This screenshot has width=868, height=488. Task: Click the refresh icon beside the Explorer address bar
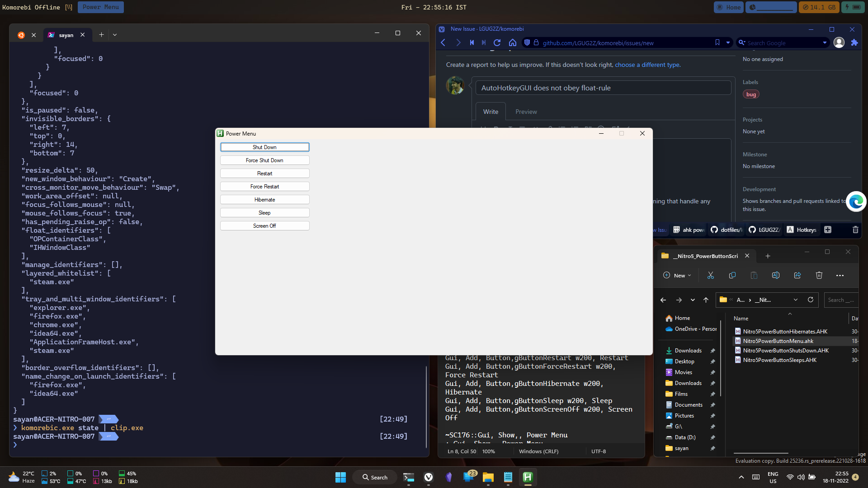point(811,300)
